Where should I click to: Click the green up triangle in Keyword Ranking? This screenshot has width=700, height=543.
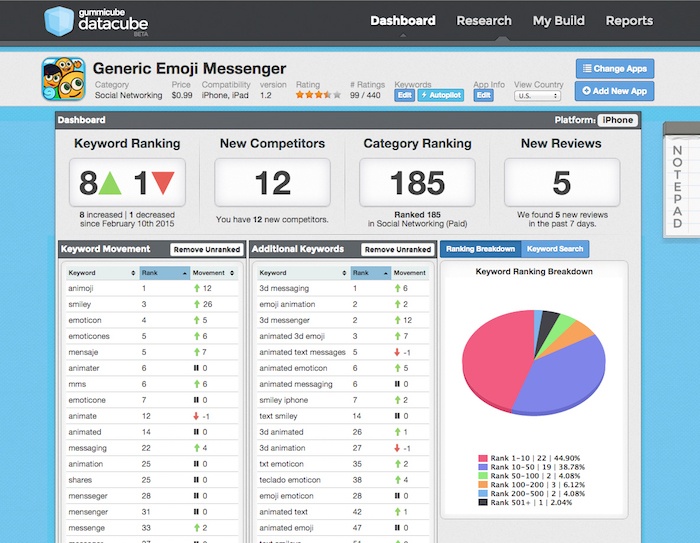pos(110,183)
